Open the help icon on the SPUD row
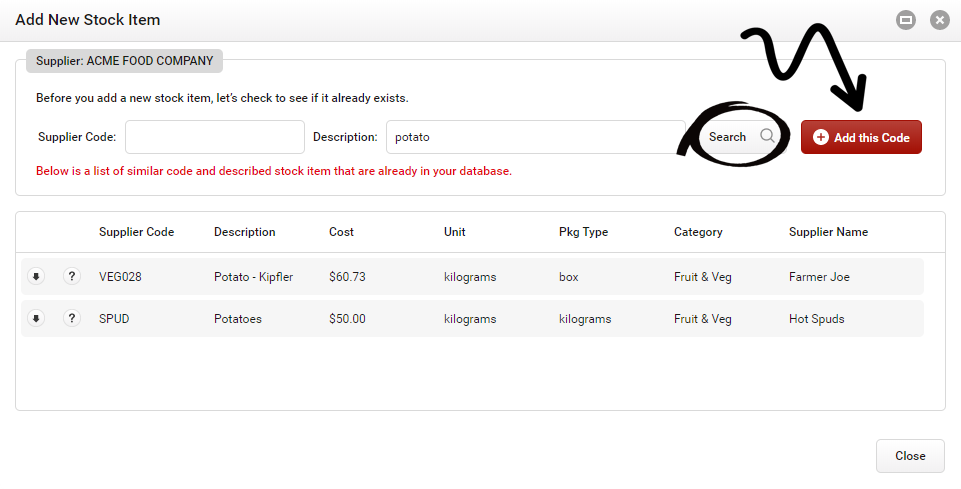This screenshot has height=489, width=961. coord(72,319)
